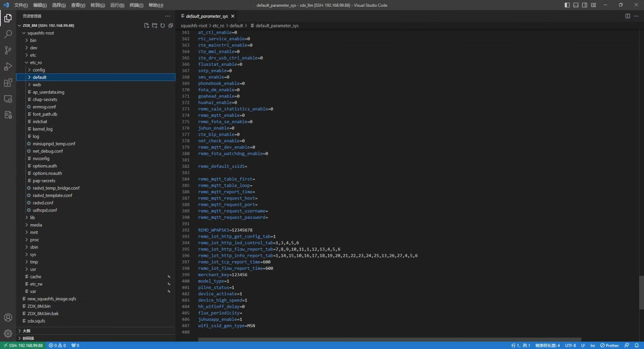Collapse all folders in explorer

tap(170, 26)
